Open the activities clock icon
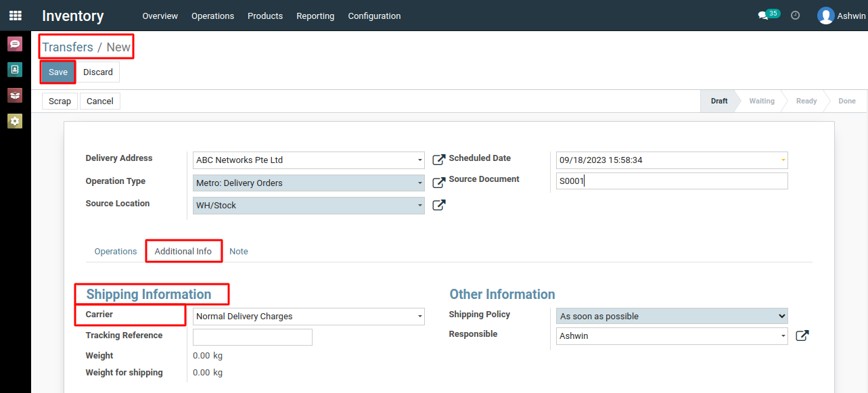The image size is (868, 393). [796, 15]
